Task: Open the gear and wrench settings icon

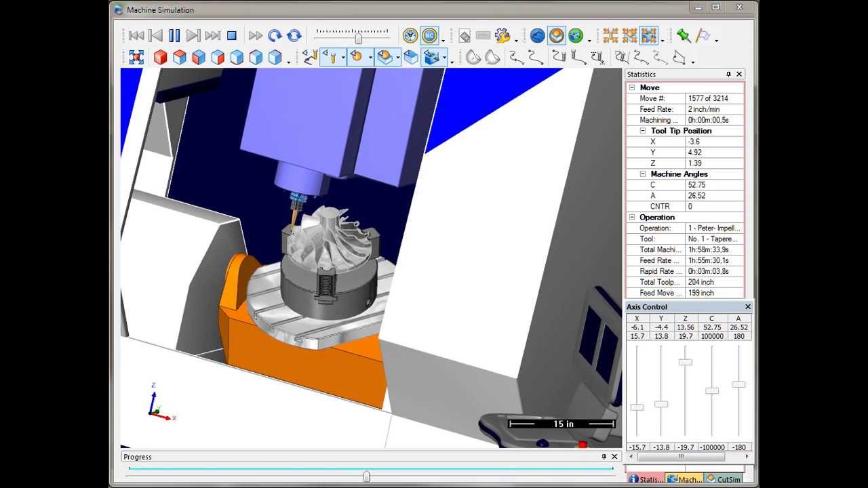Action: 502,36
